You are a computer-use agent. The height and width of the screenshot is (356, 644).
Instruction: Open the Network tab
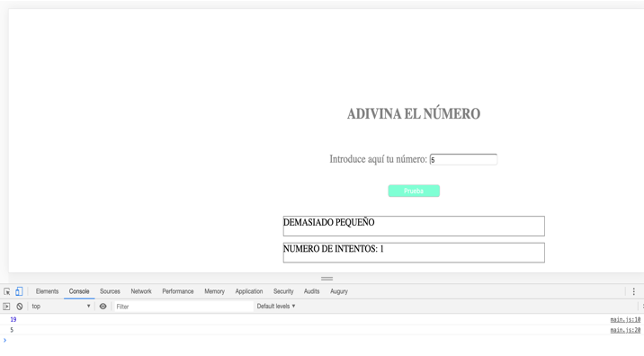pos(141,291)
